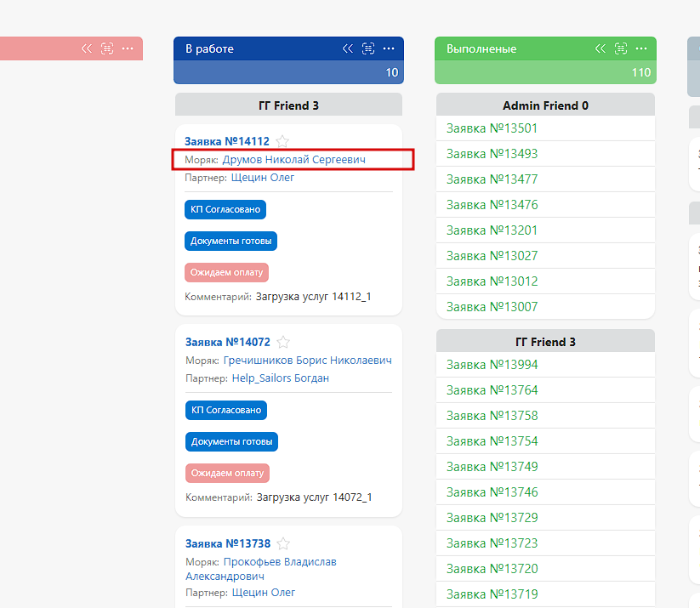700x608 pixels.
Task: Open completed Заявка №13007
Action: (492, 307)
